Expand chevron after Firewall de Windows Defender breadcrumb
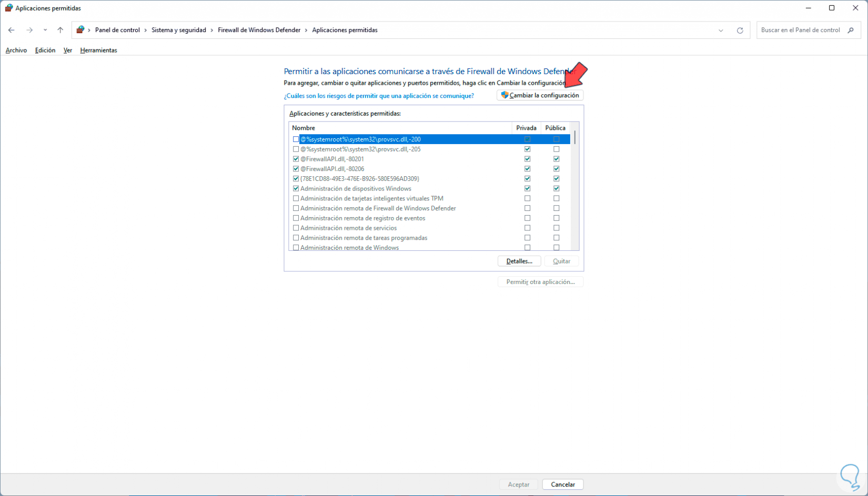The width and height of the screenshot is (868, 496). click(x=306, y=30)
